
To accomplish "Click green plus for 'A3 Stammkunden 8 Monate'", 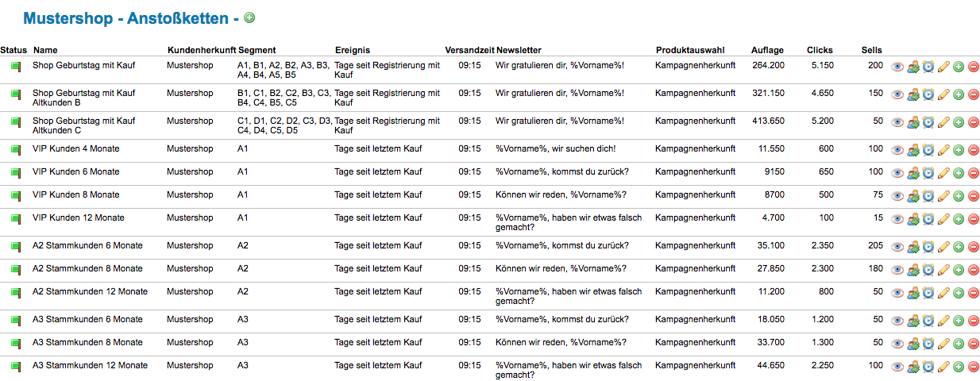I will tap(959, 344).
